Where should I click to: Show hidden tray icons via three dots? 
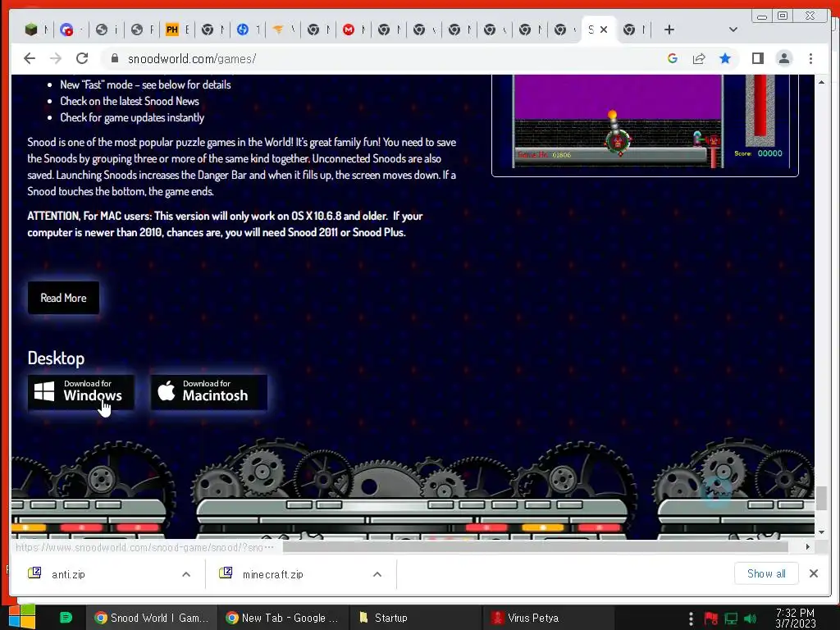691,619
